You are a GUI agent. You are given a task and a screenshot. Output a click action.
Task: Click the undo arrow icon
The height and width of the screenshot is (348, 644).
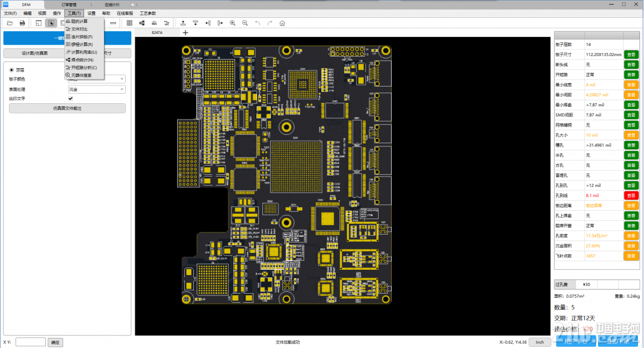[258, 23]
